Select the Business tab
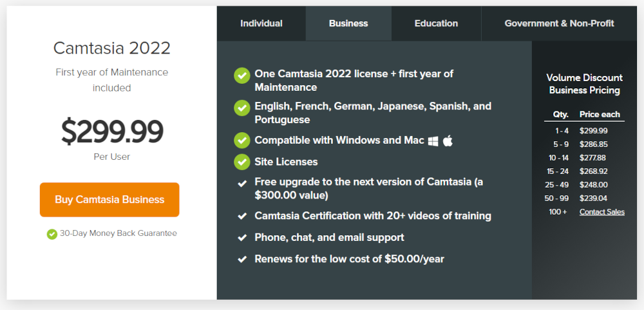 [348, 23]
